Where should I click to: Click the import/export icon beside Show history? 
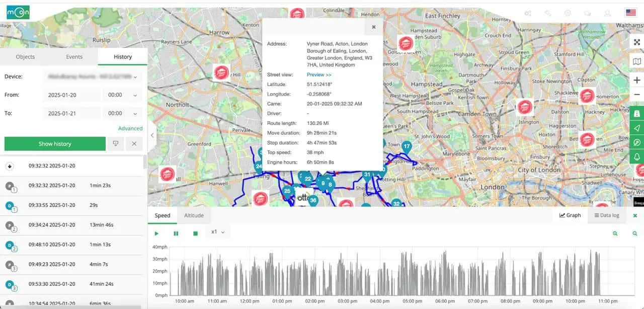116,144
